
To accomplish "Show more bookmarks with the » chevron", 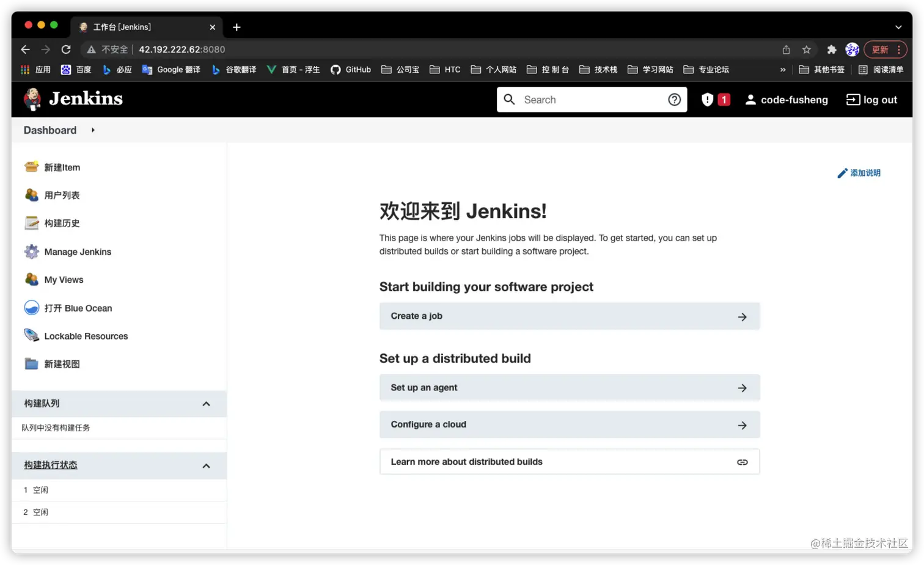I will [x=783, y=70].
